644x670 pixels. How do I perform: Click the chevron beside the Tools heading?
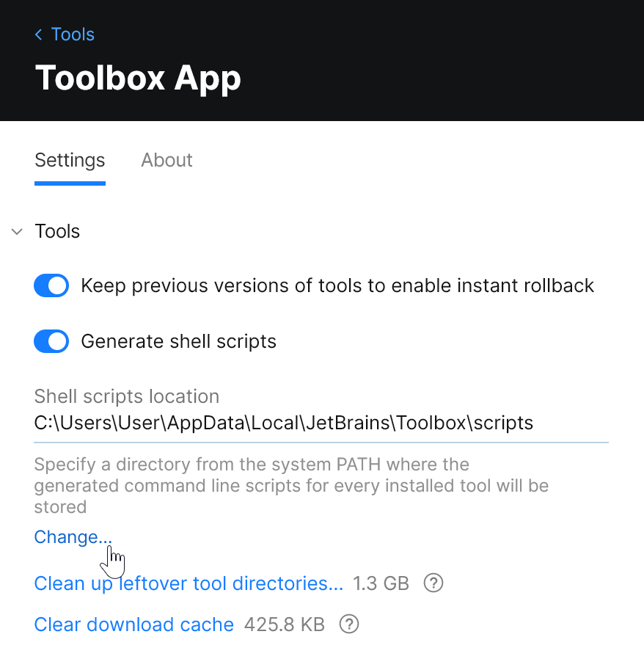(x=16, y=231)
